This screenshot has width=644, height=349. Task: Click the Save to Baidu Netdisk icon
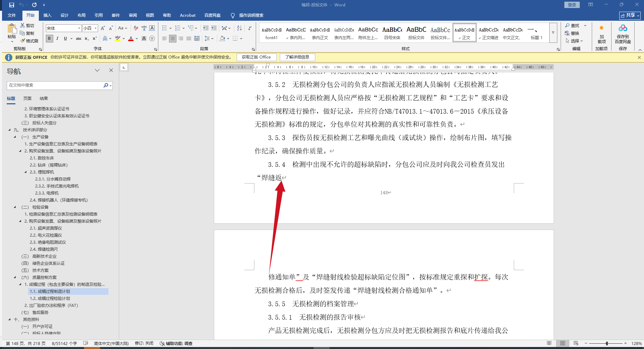click(623, 33)
